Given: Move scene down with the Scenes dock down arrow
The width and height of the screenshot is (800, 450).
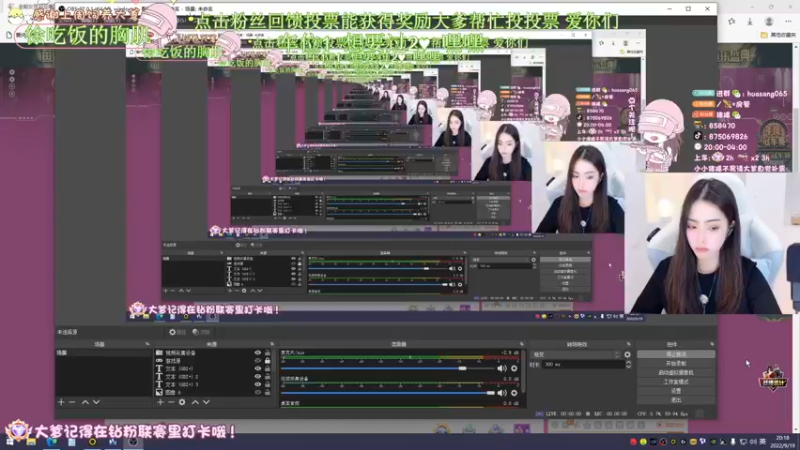Looking at the screenshot, I should [96, 402].
